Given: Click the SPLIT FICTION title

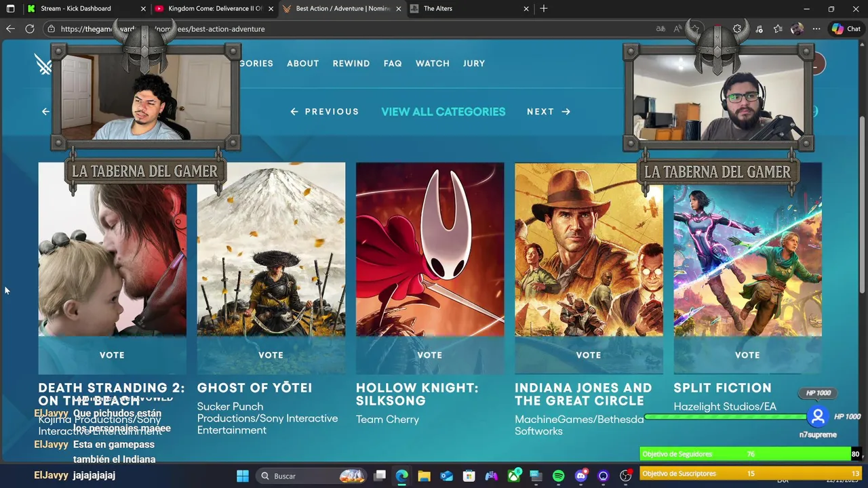Looking at the screenshot, I should pos(722,388).
